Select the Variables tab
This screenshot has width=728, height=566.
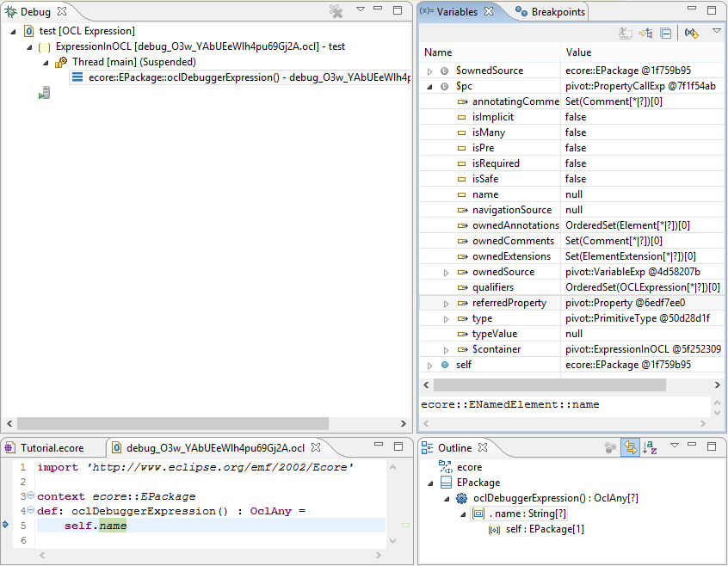(x=457, y=11)
